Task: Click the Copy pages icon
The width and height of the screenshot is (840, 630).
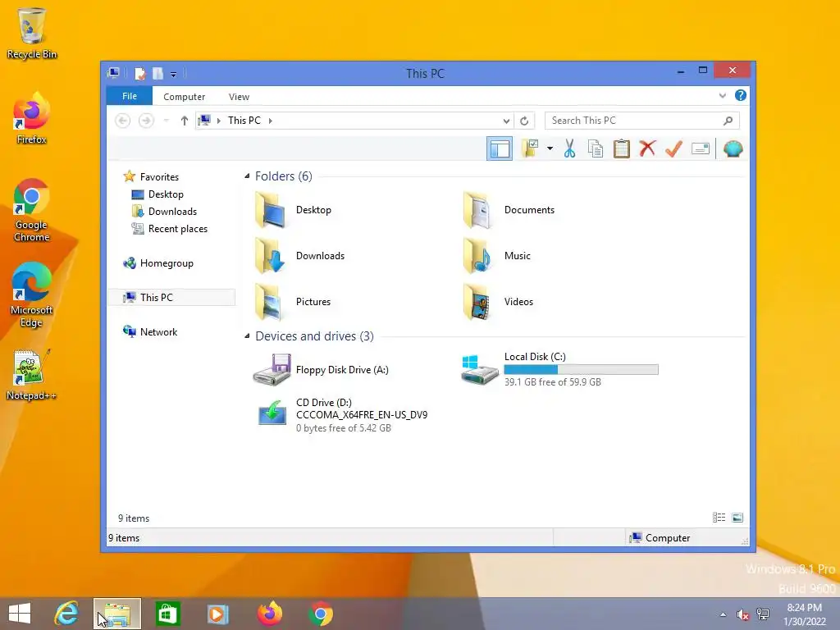Action: click(596, 148)
